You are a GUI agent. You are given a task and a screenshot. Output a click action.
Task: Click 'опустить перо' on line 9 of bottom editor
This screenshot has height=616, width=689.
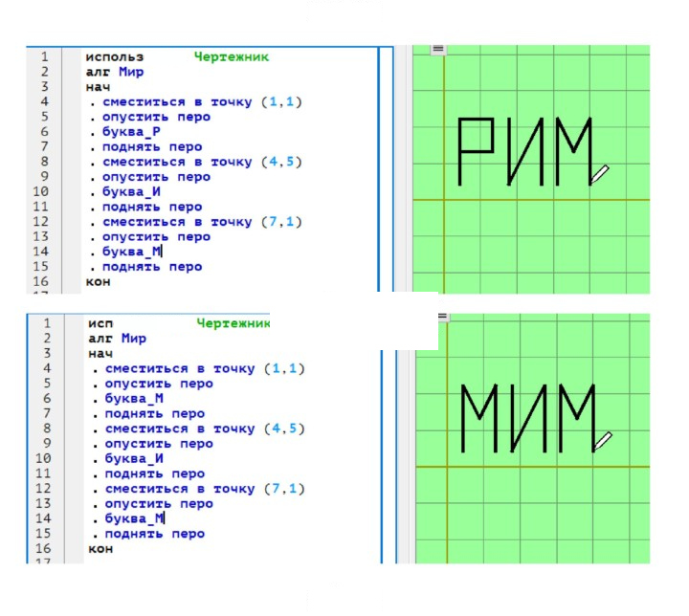(x=159, y=444)
